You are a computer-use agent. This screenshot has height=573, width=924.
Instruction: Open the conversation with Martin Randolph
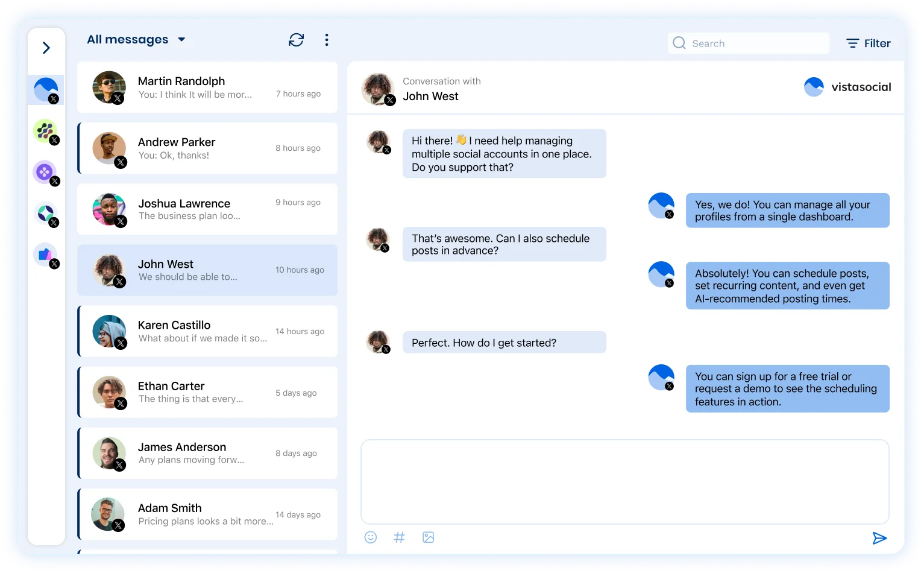tap(207, 87)
